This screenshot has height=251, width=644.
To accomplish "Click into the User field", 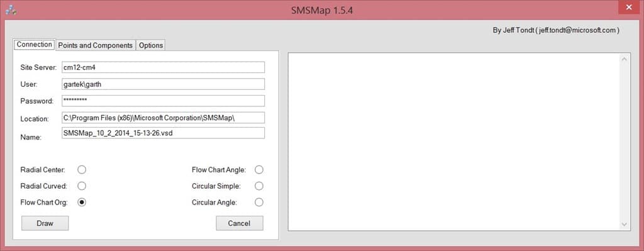I will (x=163, y=84).
